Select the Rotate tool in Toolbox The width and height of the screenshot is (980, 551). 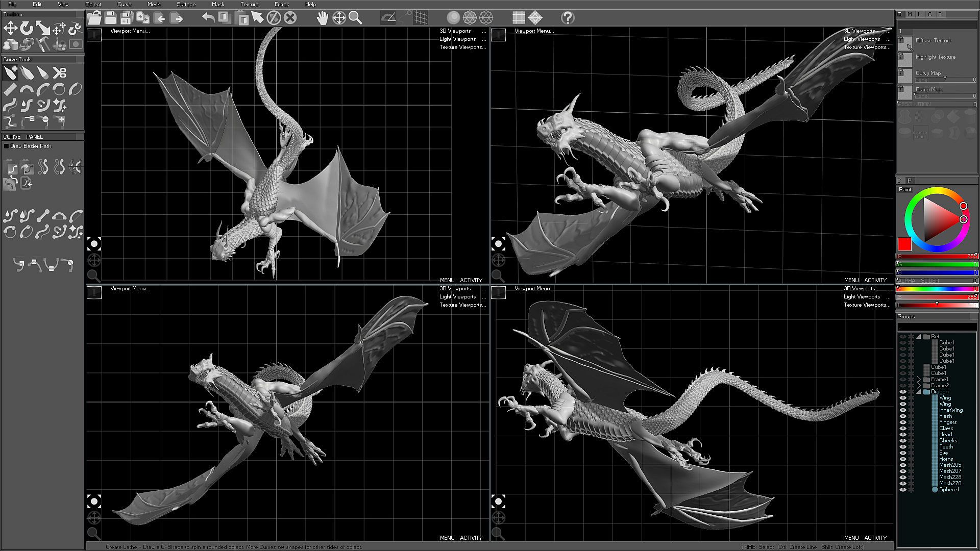(27, 29)
